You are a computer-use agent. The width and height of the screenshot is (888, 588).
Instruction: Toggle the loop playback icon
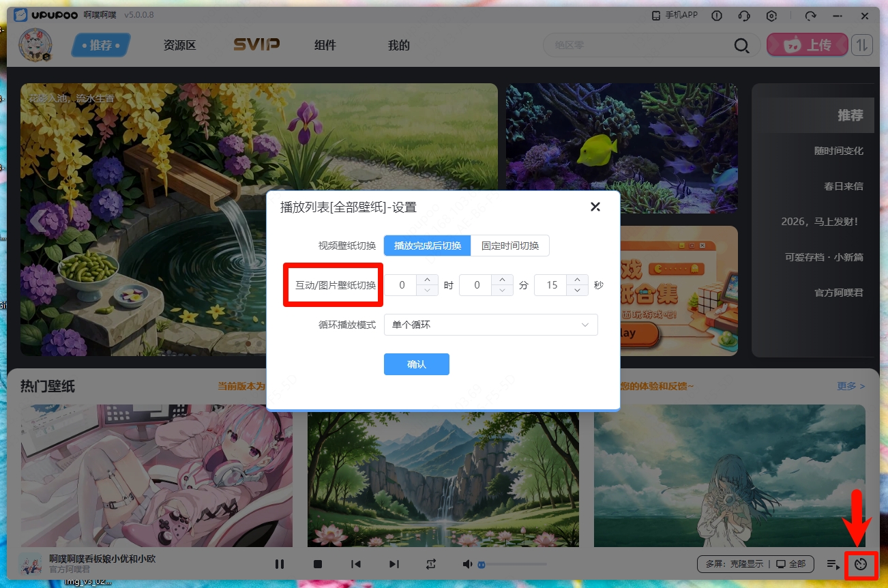pyautogui.click(x=431, y=564)
